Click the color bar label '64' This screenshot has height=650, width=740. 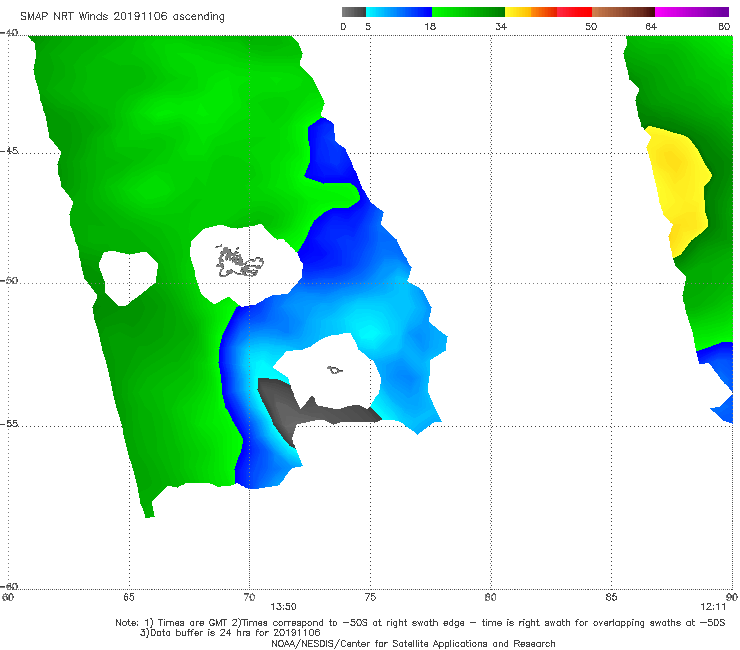[x=651, y=26]
